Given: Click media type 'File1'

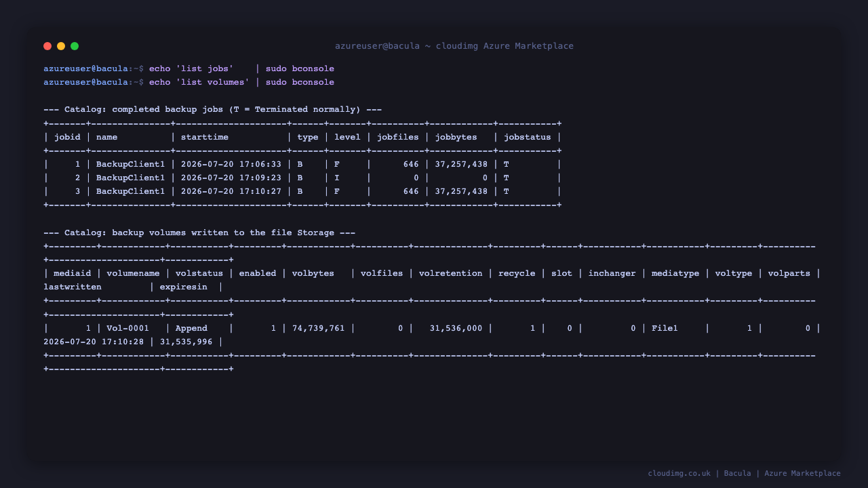Looking at the screenshot, I should (x=665, y=329).
